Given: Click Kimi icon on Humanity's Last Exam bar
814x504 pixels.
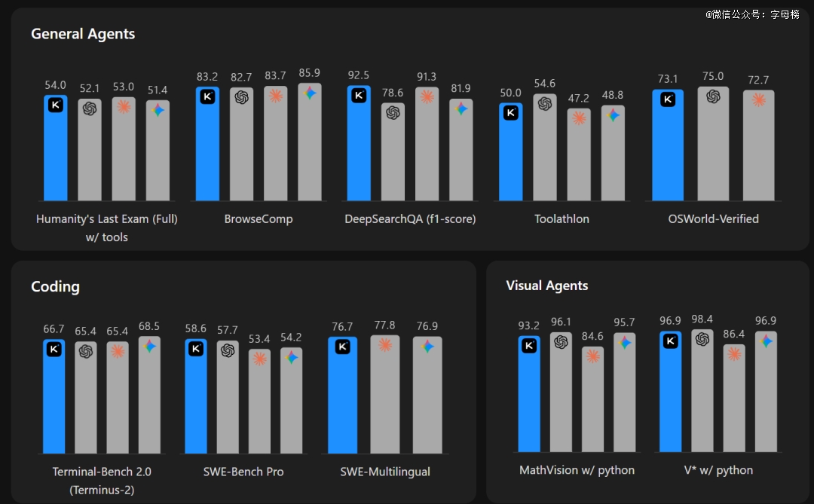Looking at the screenshot, I should click(x=56, y=105).
